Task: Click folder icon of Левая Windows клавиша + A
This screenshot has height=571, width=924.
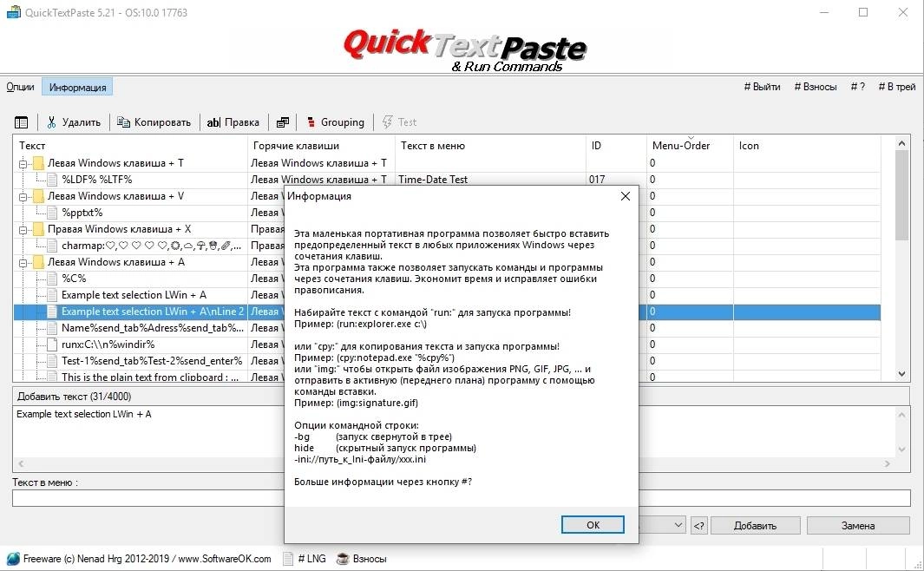Action: [38, 262]
